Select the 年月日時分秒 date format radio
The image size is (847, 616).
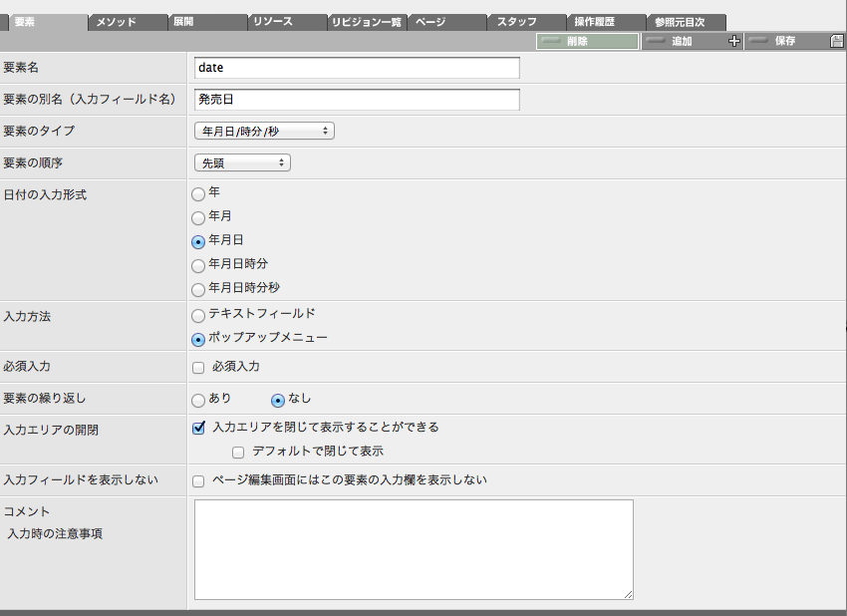(198, 290)
